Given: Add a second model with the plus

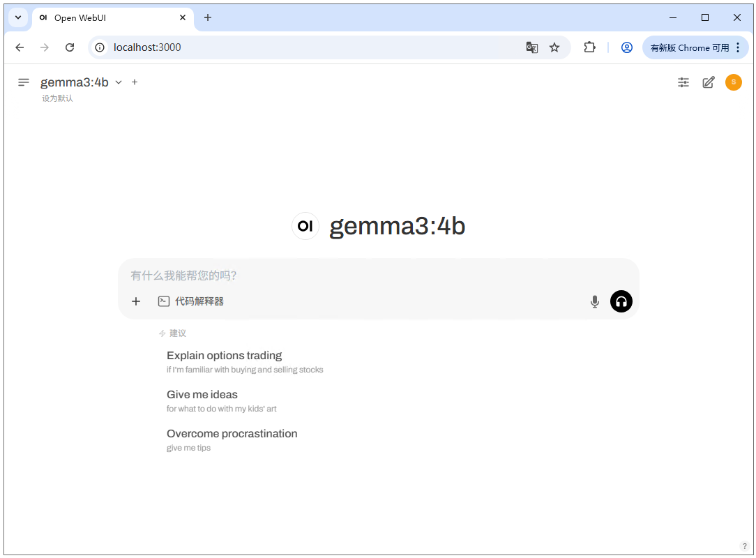Looking at the screenshot, I should click(x=134, y=82).
